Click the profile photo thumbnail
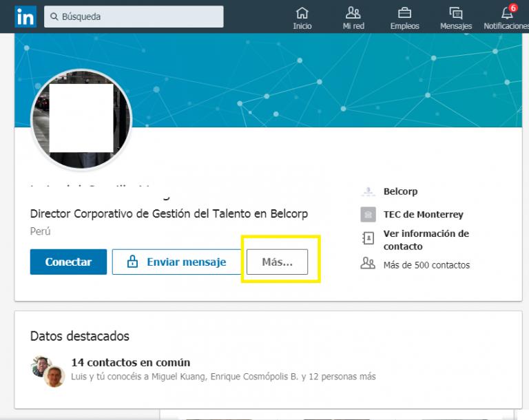 point(81,119)
